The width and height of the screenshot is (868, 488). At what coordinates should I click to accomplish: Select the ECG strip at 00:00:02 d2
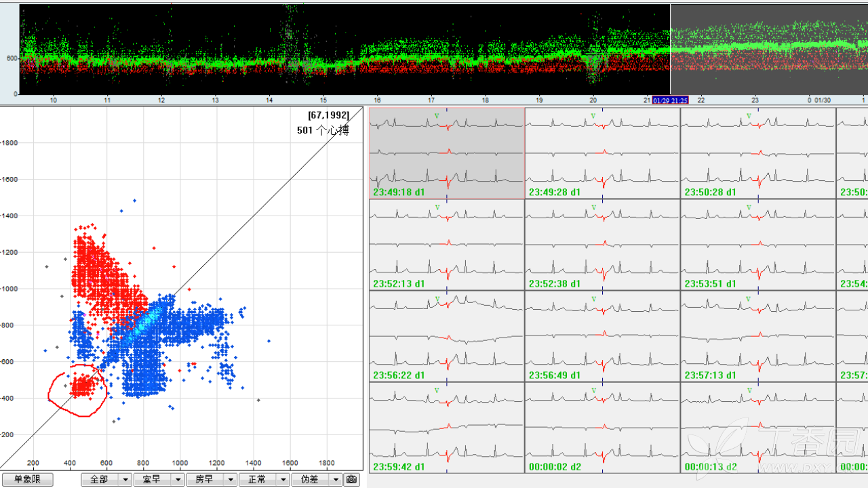603,428
